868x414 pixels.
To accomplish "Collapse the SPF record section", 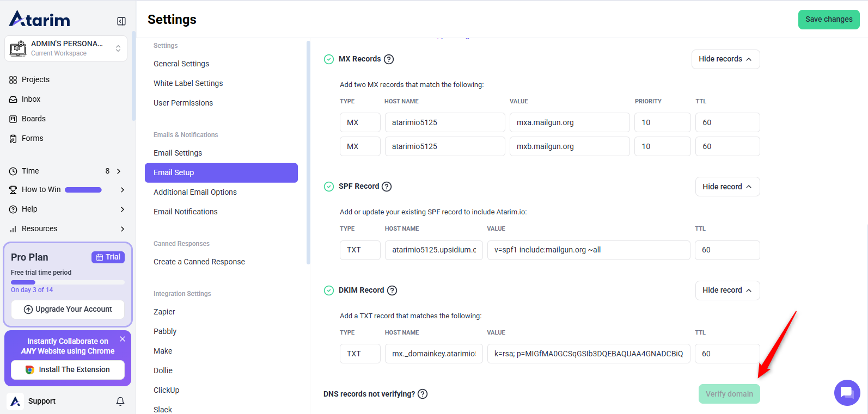I will coord(727,187).
